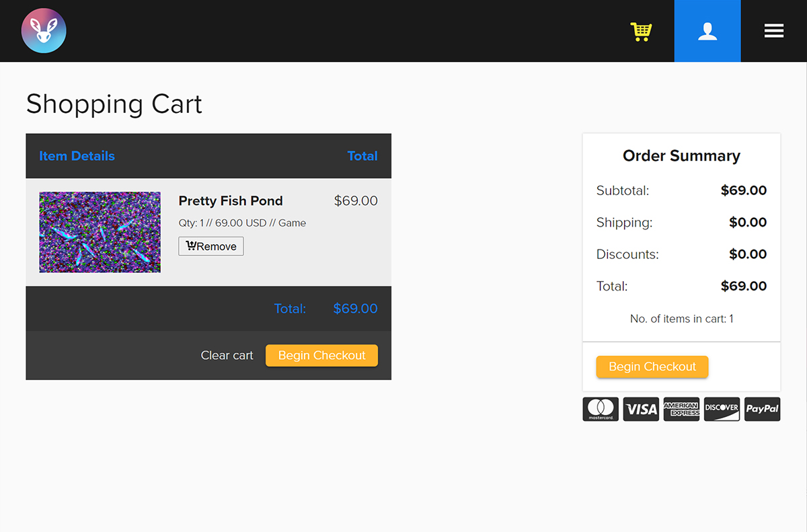The width and height of the screenshot is (807, 532).
Task: Remove Pretty Fish Pond from cart
Action: point(211,246)
